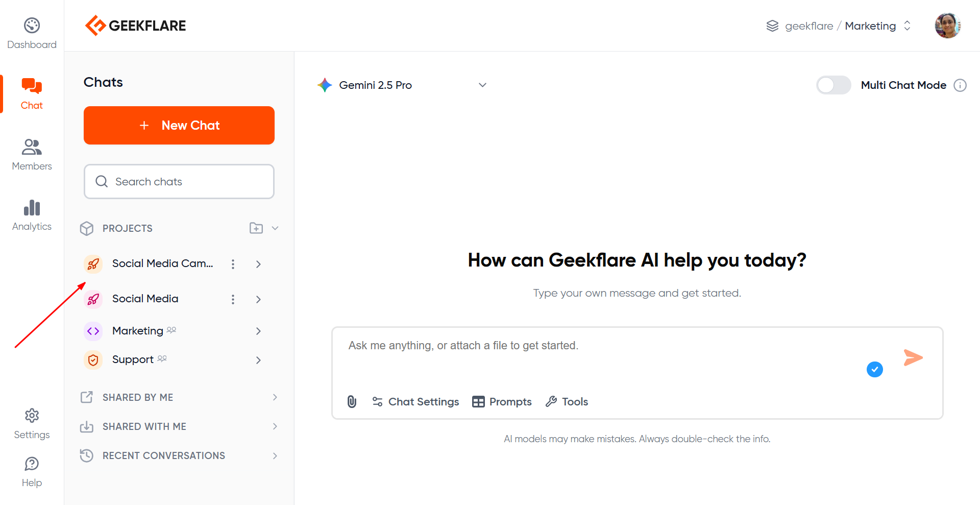Click the orange send message arrow
This screenshot has height=505, width=980.
coord(913,357)
